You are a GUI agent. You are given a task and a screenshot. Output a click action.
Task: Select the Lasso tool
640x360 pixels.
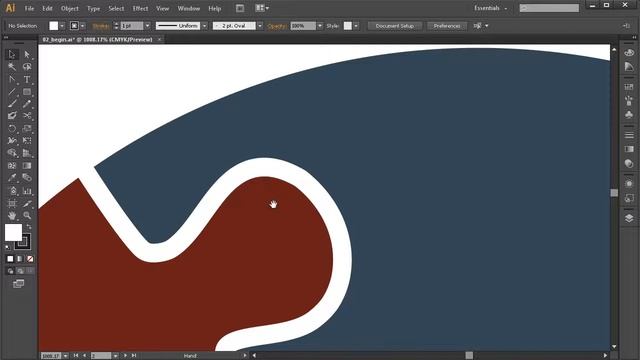[x=27, y=67]
